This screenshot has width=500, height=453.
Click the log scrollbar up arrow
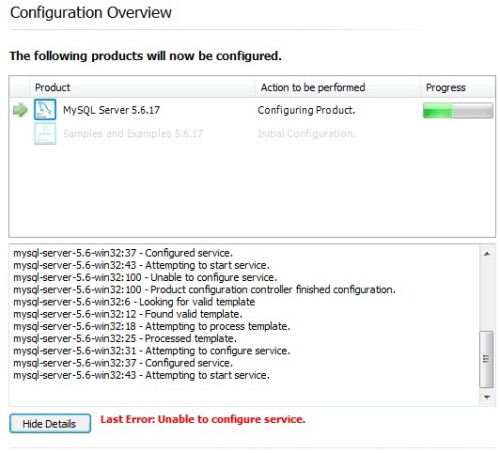tap(487, 254)
